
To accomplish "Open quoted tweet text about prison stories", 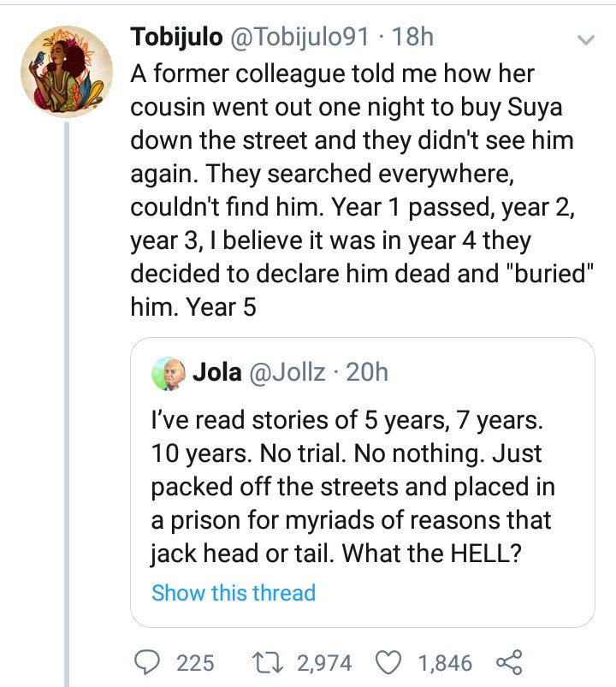I will pyautogui.click(x=352, y=486).
